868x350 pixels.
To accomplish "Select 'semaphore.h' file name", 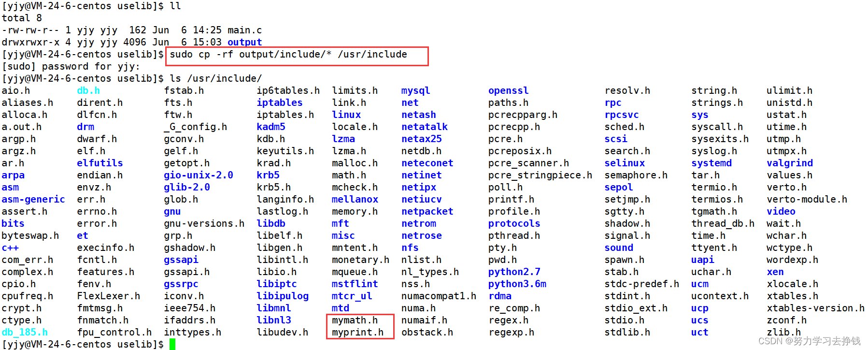I will click(636, 175).
